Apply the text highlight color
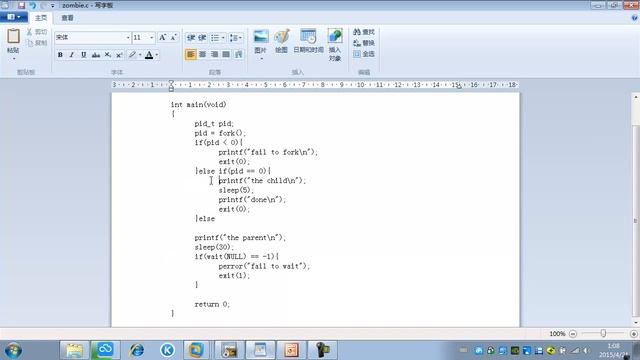 coord(132,55)
